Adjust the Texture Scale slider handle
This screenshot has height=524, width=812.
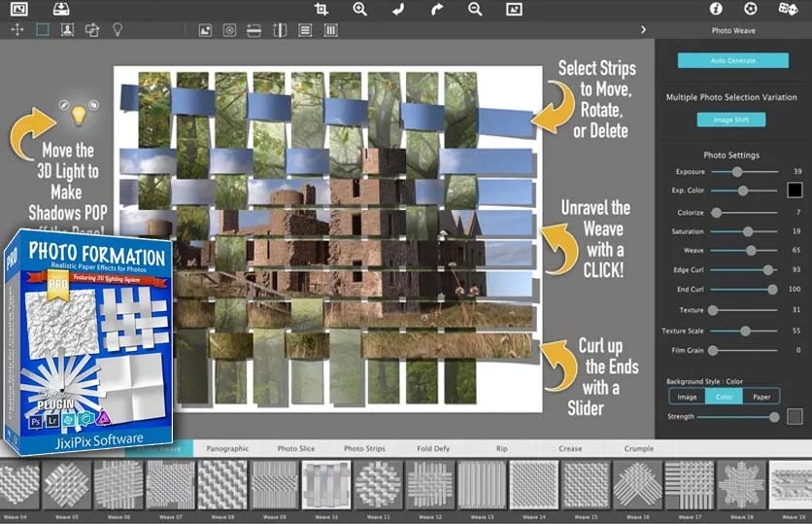pyautogui.click(x=745, y=331)
